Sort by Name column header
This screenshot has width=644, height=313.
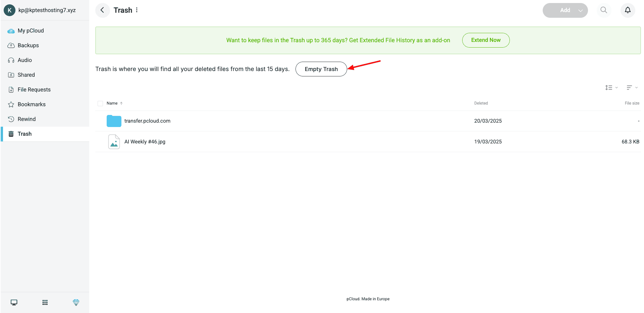click(112, 103)
